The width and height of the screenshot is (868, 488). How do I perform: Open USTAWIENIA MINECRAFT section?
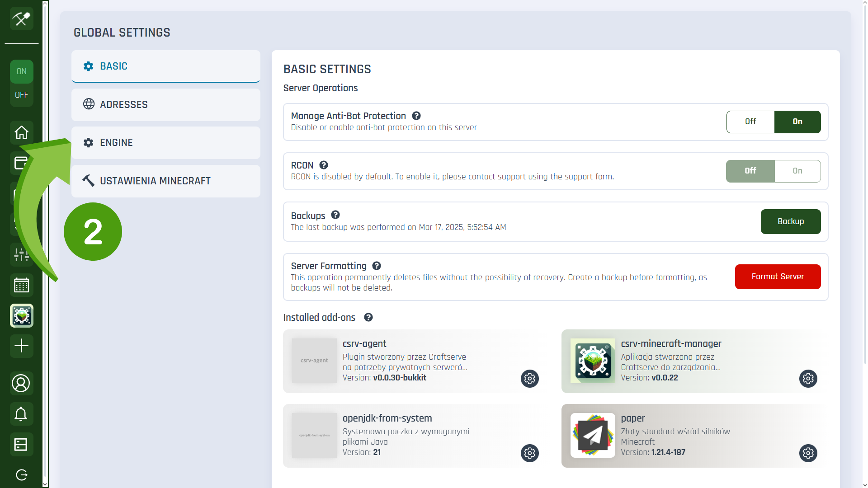165,181
